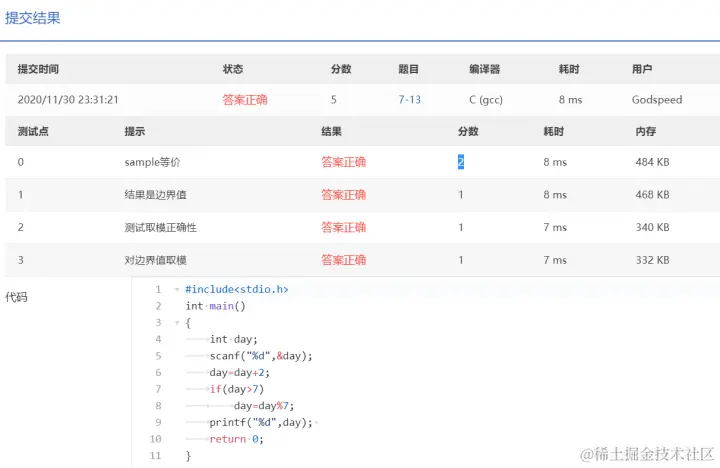Select the 代码 label

(16, 297)
